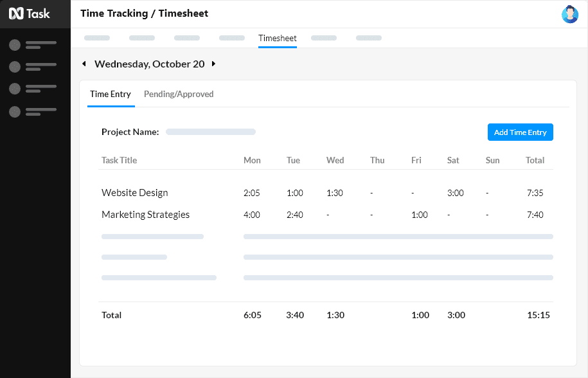Click the third sidebar circular icon
The height and width of the screenshot is (378, 588).
pyautogui.click(x=13, y=89)
